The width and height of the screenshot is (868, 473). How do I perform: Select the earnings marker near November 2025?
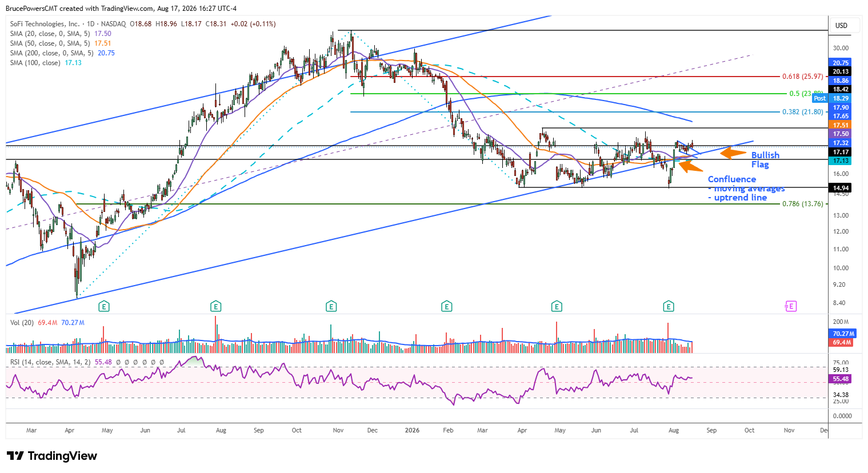click(x=331, y=307)
